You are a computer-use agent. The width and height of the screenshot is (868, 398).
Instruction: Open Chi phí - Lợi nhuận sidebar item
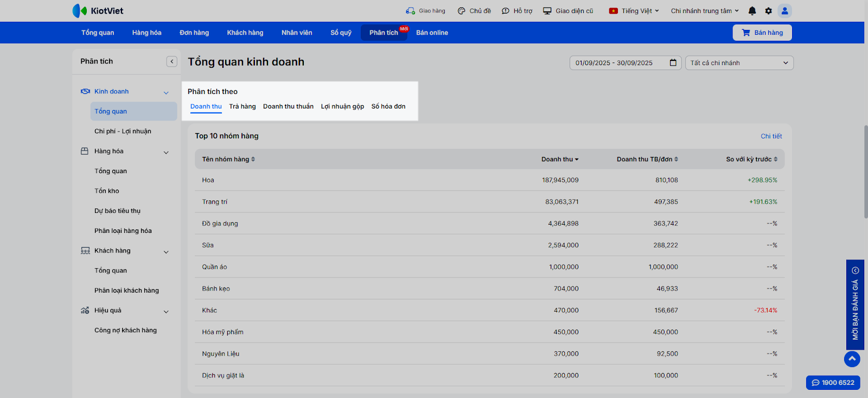click(123, 131)
